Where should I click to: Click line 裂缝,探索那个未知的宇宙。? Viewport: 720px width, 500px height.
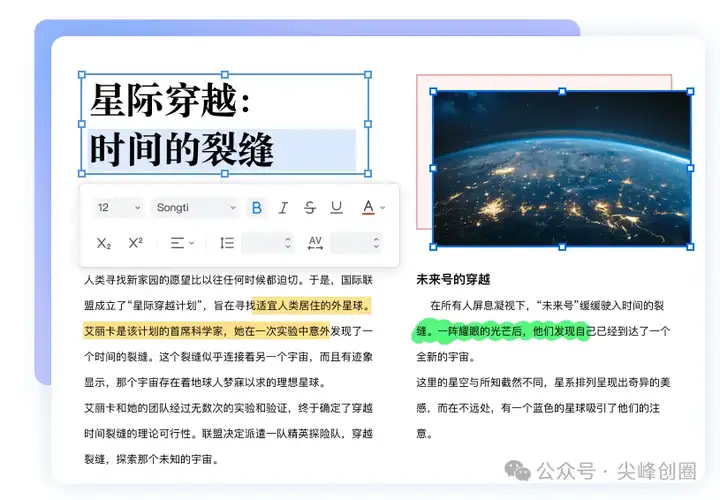(x=151, y=459)
